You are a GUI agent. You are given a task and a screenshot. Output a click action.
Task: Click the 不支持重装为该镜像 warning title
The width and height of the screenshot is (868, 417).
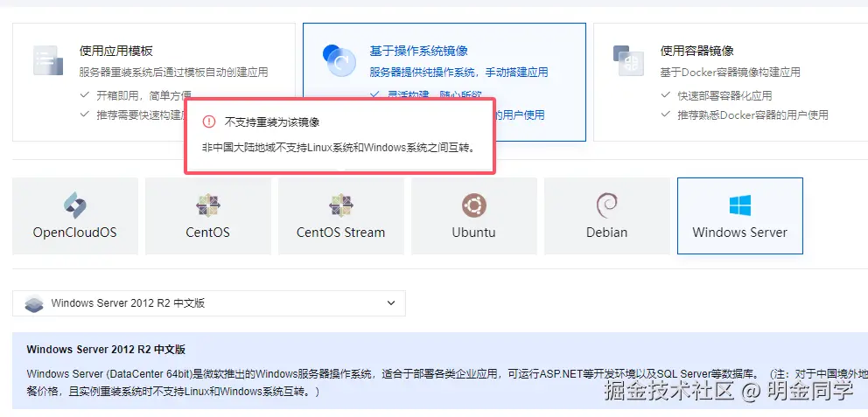[272, 122]
